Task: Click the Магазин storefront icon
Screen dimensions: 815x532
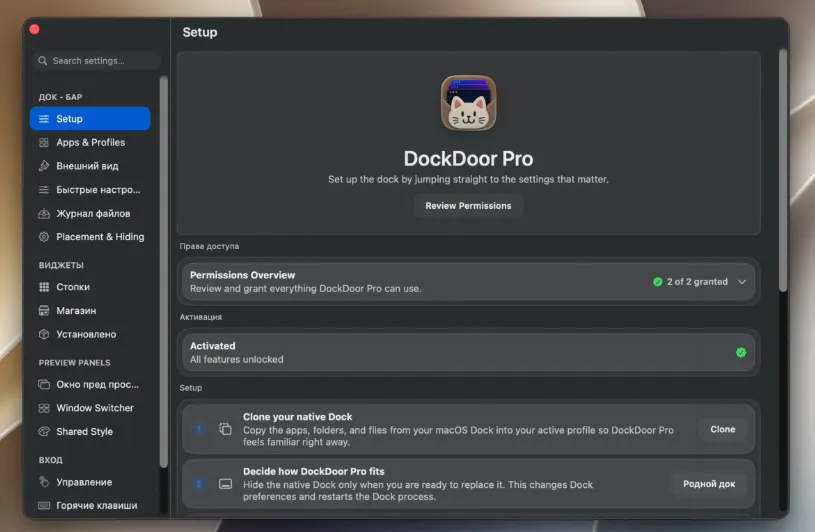Action: (x=44, y=311)
